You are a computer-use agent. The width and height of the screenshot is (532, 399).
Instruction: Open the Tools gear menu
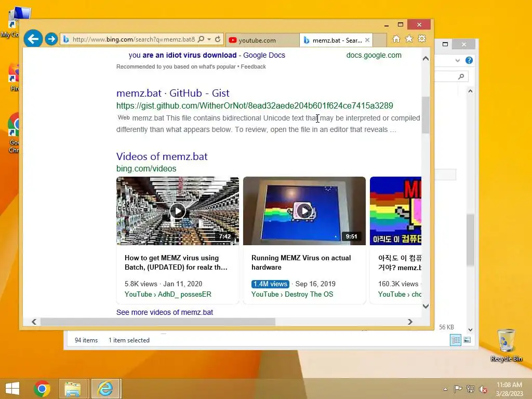pos(422,38)
